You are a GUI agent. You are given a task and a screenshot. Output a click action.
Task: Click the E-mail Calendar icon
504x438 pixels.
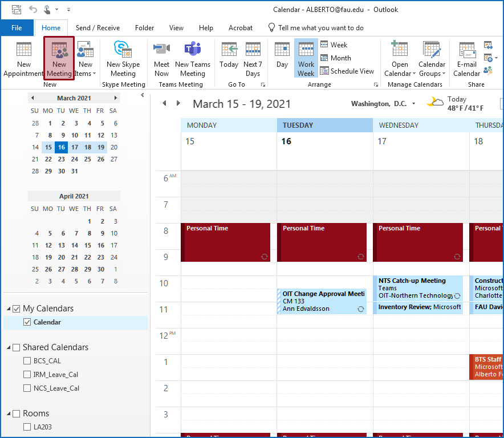(467, 50)
